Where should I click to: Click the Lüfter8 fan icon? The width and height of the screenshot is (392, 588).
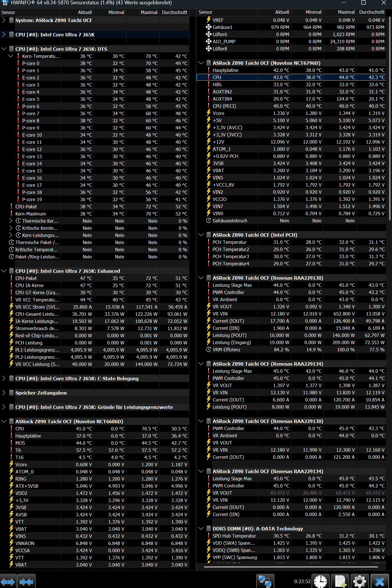point(209,49)
